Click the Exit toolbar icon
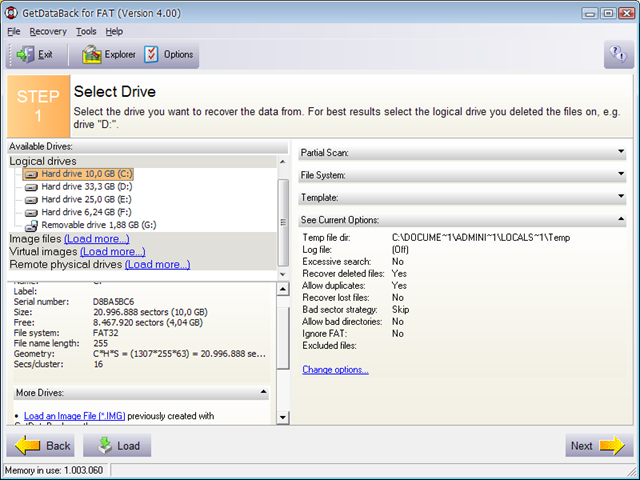The height and width of the screenshot is (480, 640). [25, 54]
